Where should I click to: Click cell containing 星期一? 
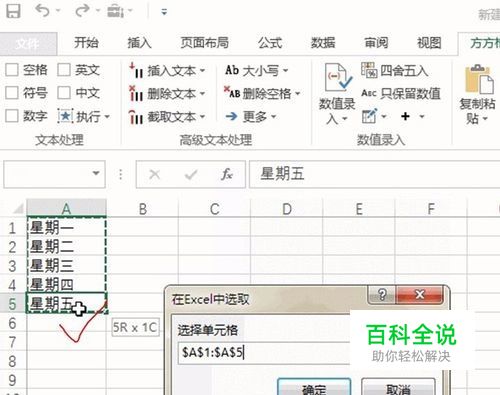66,228
